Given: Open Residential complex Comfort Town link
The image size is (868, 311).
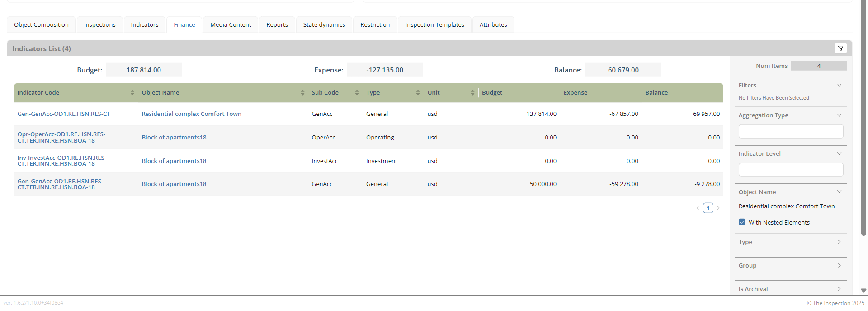Looking at the screenshot, I should pos(192,114).
